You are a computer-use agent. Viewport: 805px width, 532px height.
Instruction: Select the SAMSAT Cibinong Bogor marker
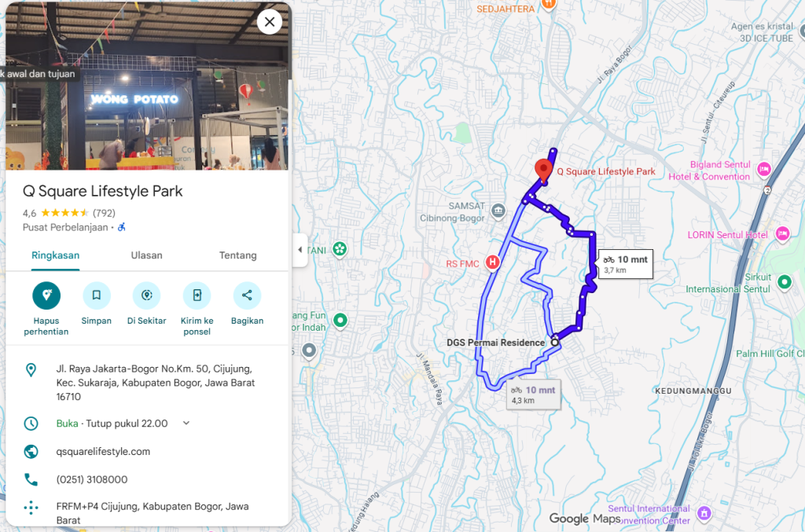(498, 211)
